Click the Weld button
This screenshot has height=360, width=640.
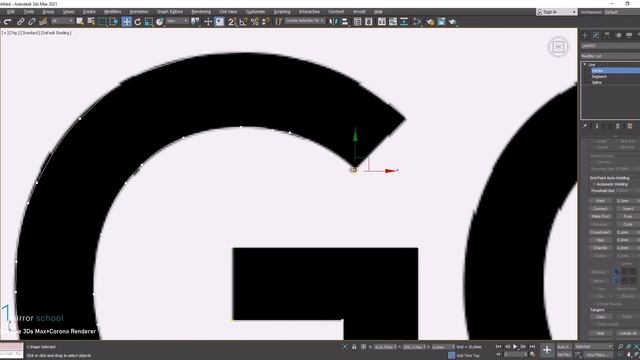[600, 201]
